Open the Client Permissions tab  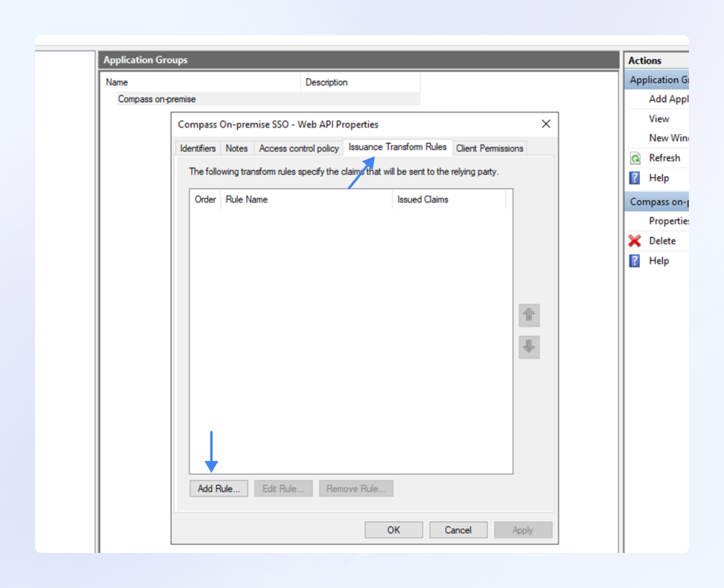[489, 149]
